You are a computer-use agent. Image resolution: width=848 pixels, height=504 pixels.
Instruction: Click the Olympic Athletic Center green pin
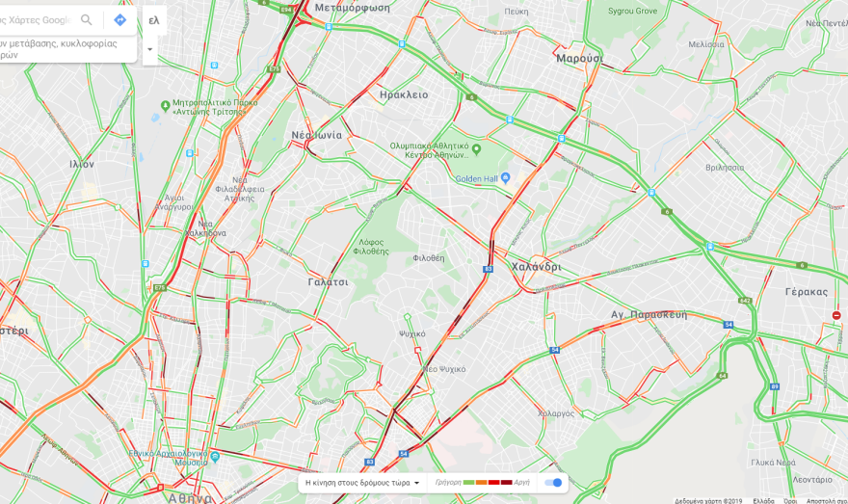click(476, 149)
